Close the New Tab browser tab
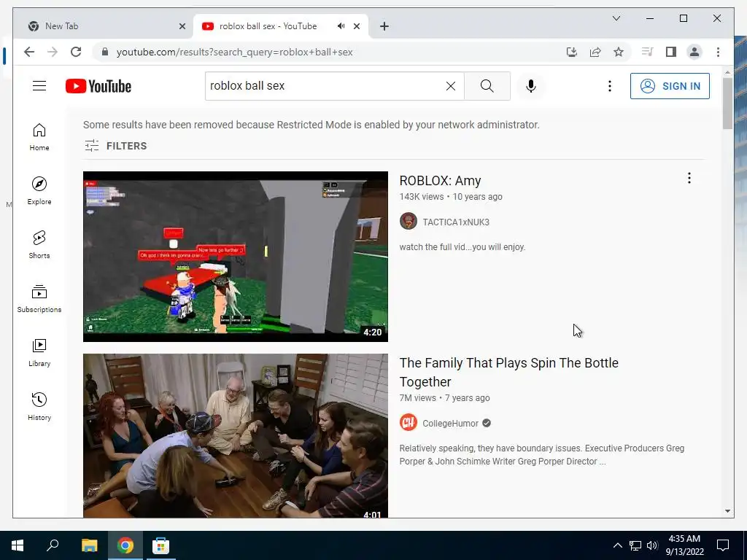The height and width of the screenshot is (560, 747). tap(182, 26)
